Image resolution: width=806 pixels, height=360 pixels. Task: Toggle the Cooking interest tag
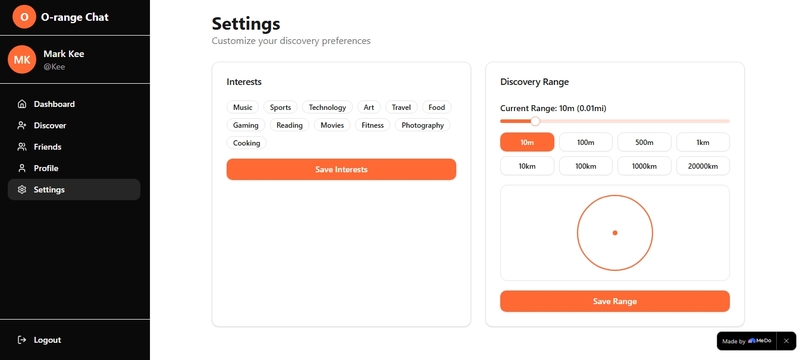247,143
